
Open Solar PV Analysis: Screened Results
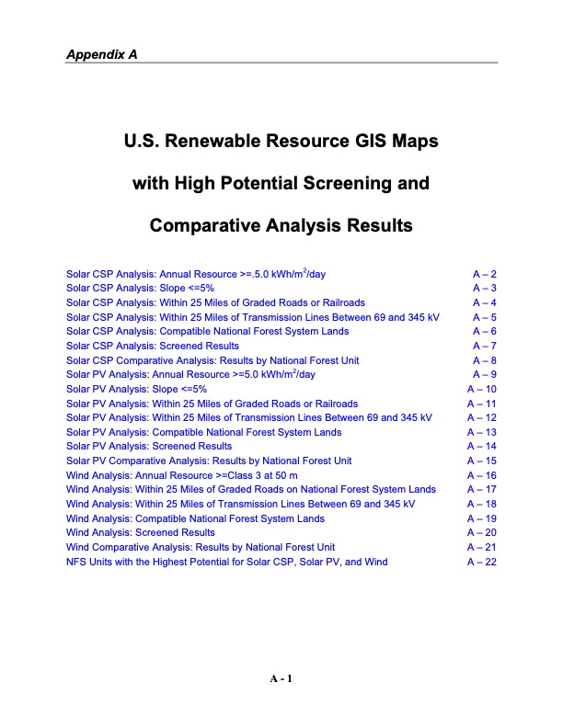(x=149, y=446)
